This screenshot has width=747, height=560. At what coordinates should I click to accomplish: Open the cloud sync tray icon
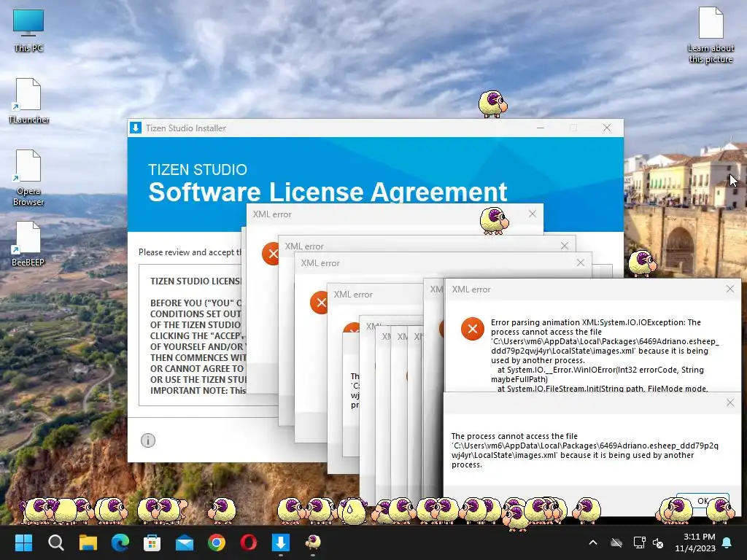point(616,542)
